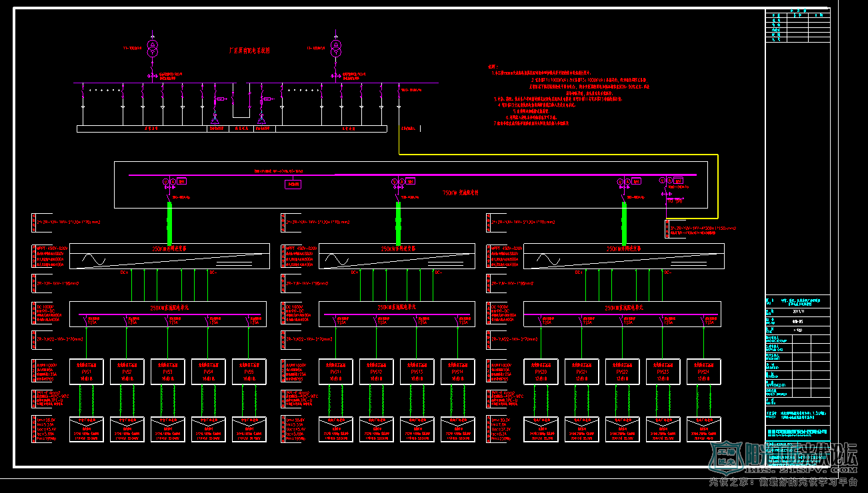The image size is (868, 493).
Task: Select the PVS24 combiner box
Action: click(704, 372)
